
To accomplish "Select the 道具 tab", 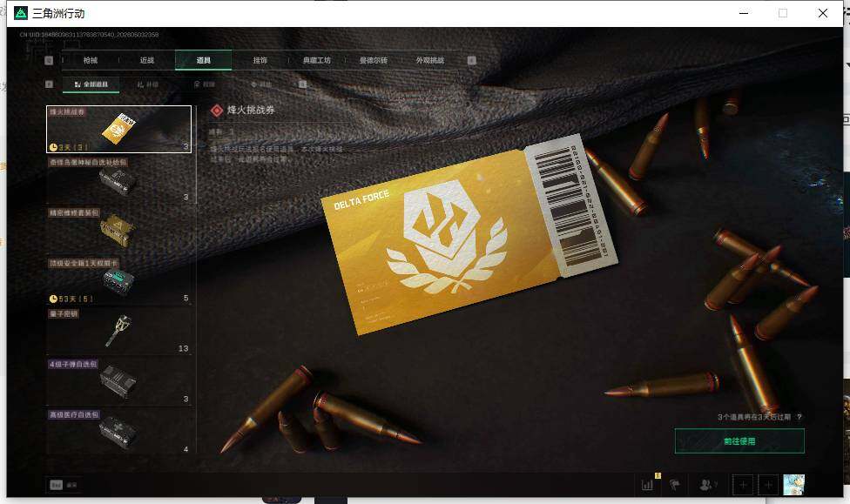I will pos(203,60).
